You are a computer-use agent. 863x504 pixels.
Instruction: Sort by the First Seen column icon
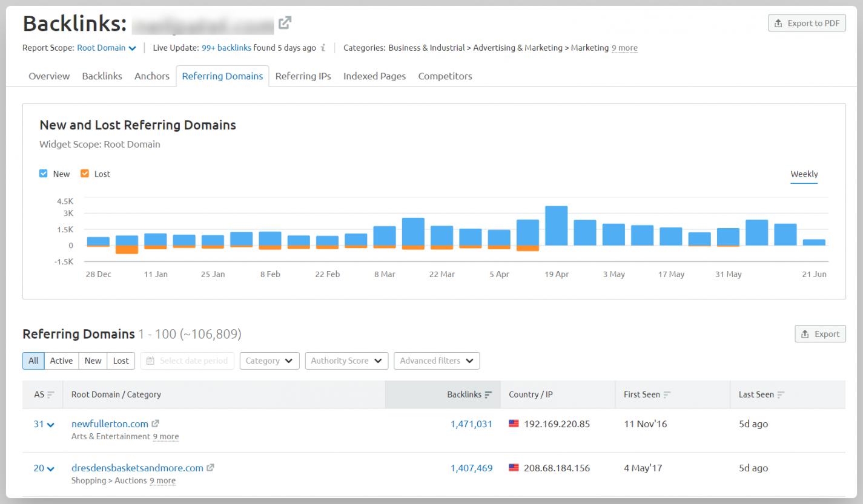tap(667, 394)
